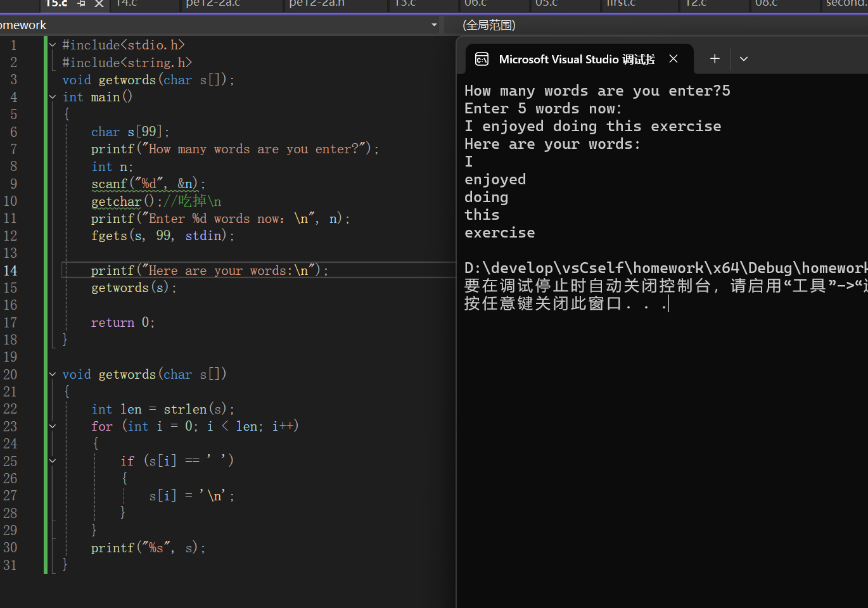
Task: Click the 'void getwords(char s[]);' prototype
Action: click(x=148, y=80)
